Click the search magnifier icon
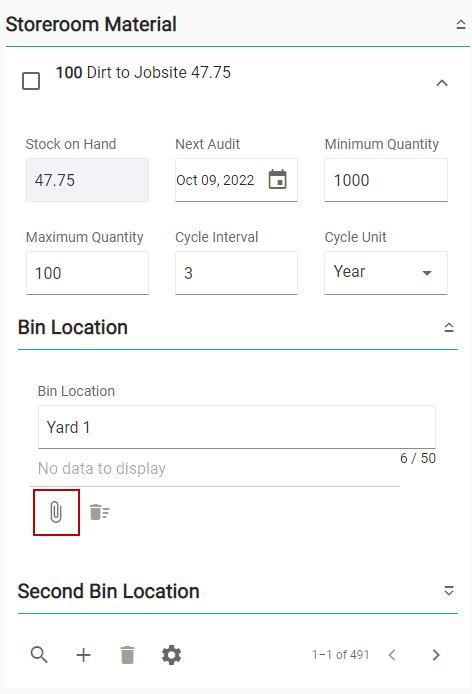This screenshot has height=694, width=472. click(39, 655)
